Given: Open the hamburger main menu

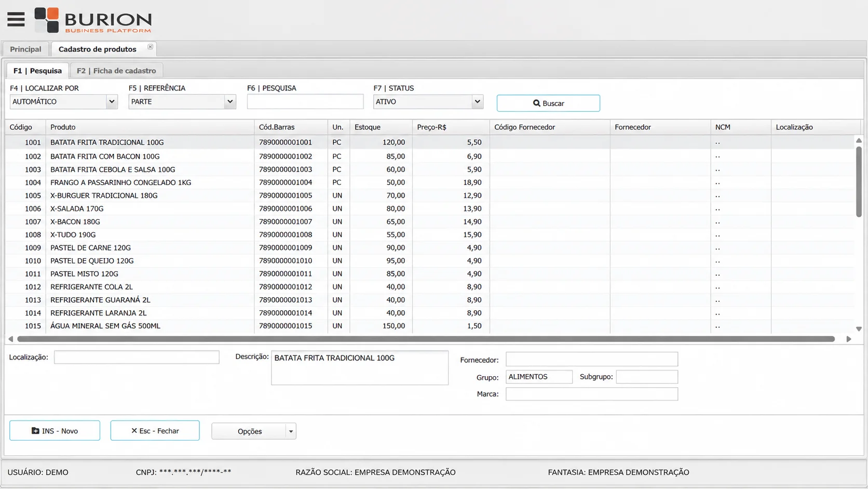Looking at the screenshot, I should (x=16, y=19).
